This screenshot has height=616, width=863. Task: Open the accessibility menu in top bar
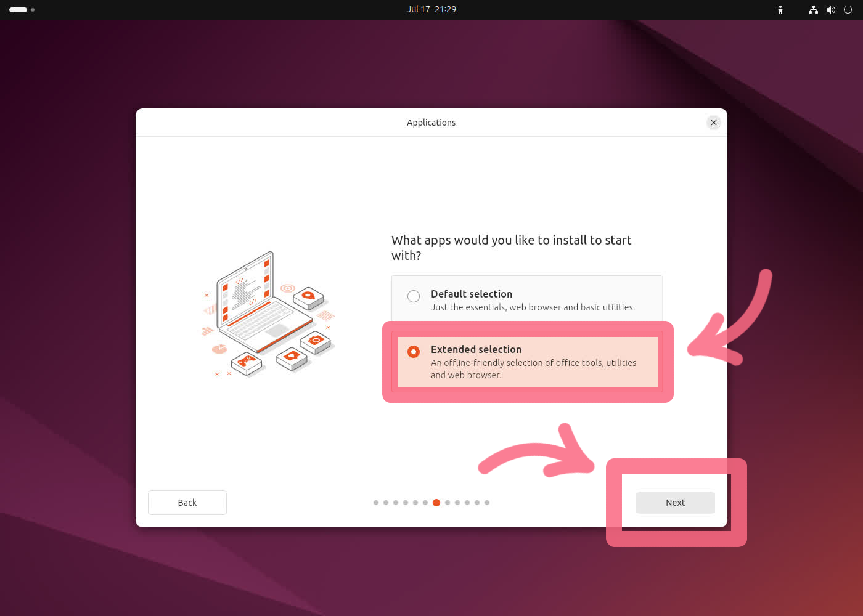click(x=780, y=10)
